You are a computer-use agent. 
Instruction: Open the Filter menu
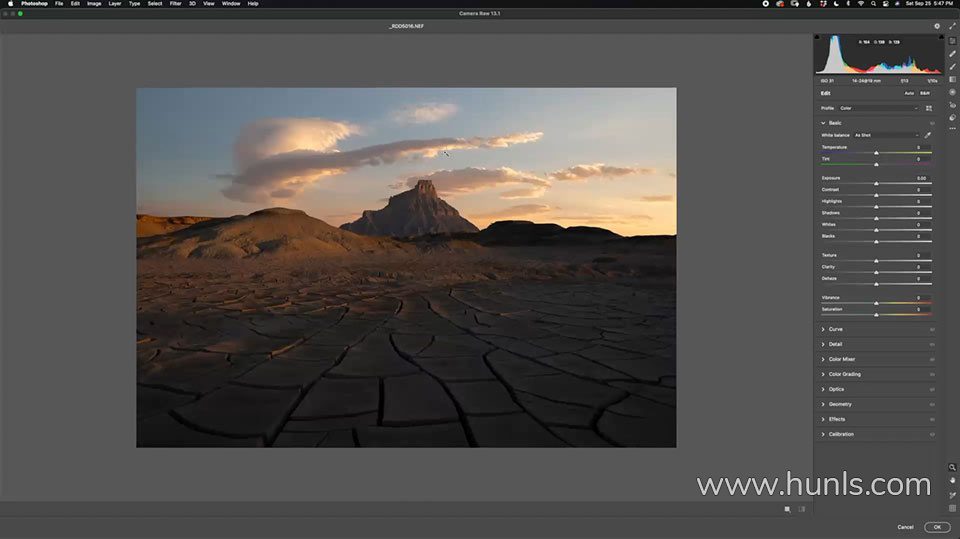click(x=175, y=4)
